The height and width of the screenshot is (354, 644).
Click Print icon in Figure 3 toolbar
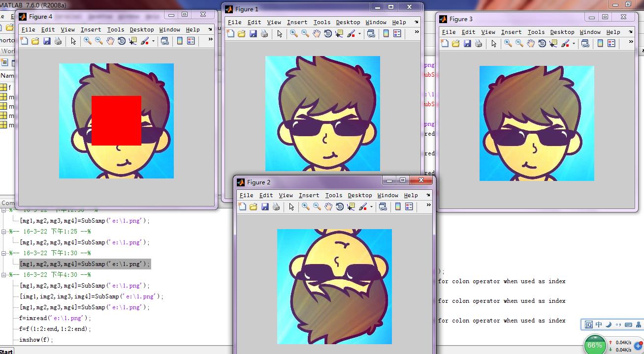tap(479, 43)
